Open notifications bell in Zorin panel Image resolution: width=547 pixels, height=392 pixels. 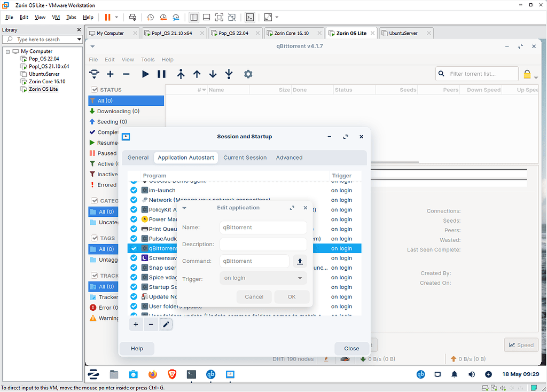click(454, 374)
